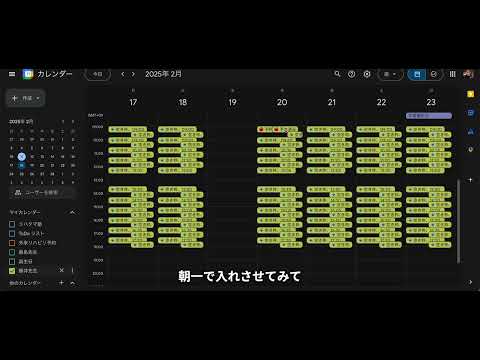Open the Google apps grid icon
Viewport: 480px width, 360px height.
click(x=452, y=74)
